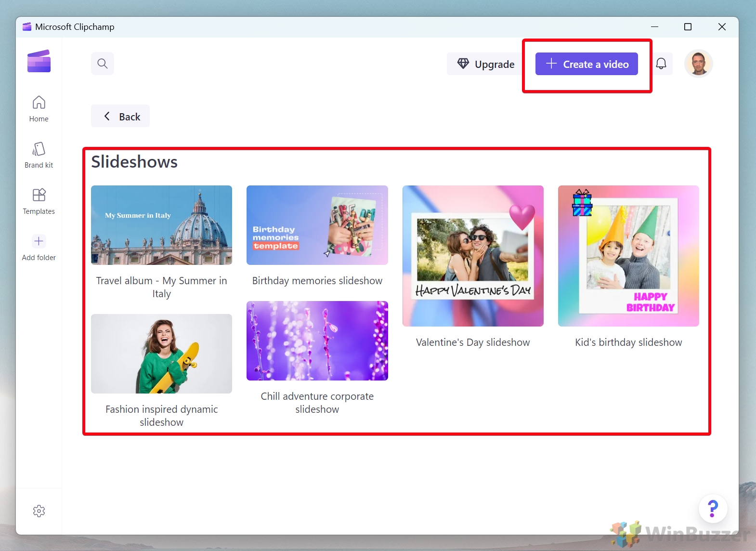The image size is (756, 551).
Task: Click the Slideshows heading
Action: 134,162
